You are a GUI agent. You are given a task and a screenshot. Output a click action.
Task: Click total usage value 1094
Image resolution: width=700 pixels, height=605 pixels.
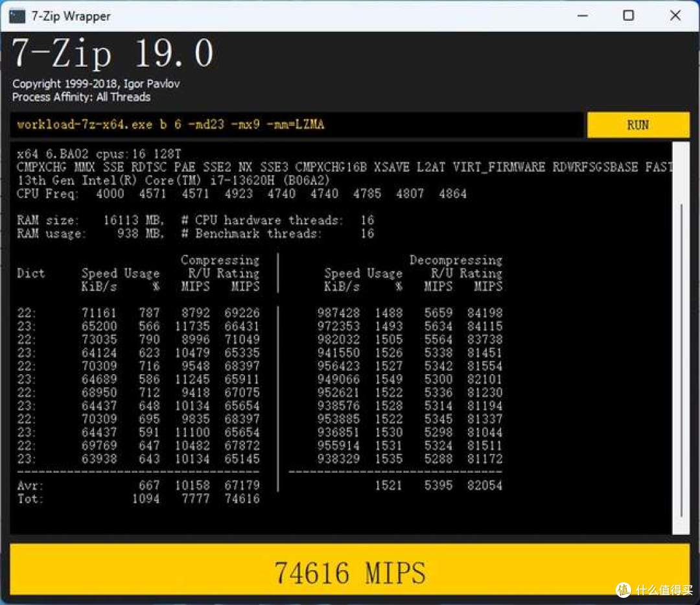(x=146, y=499)
